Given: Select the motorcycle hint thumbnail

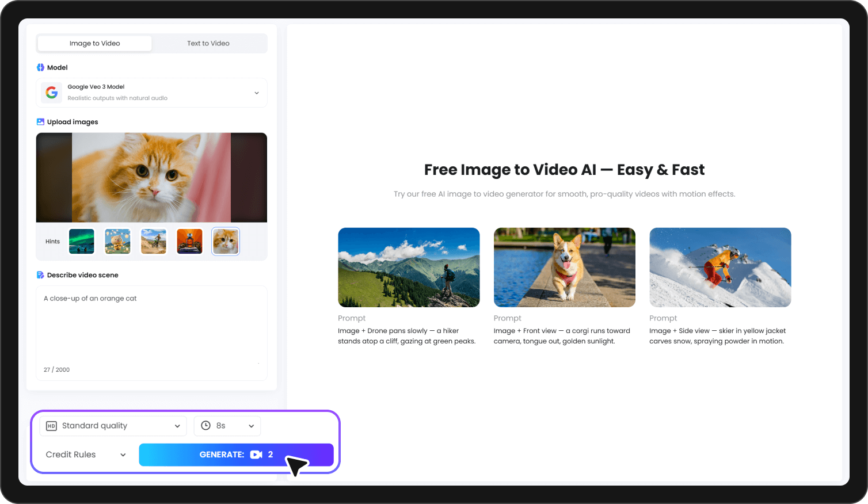Looking at the screenshot, I should (x=153, y=241).
